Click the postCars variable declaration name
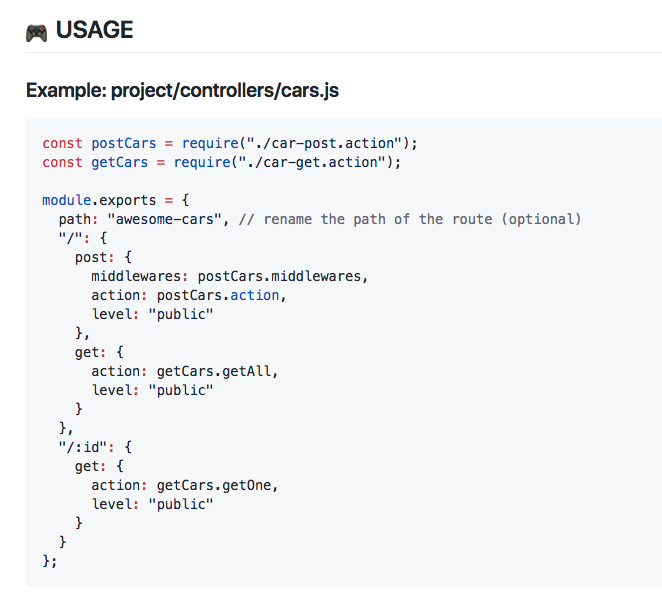 tap(124, 143)
